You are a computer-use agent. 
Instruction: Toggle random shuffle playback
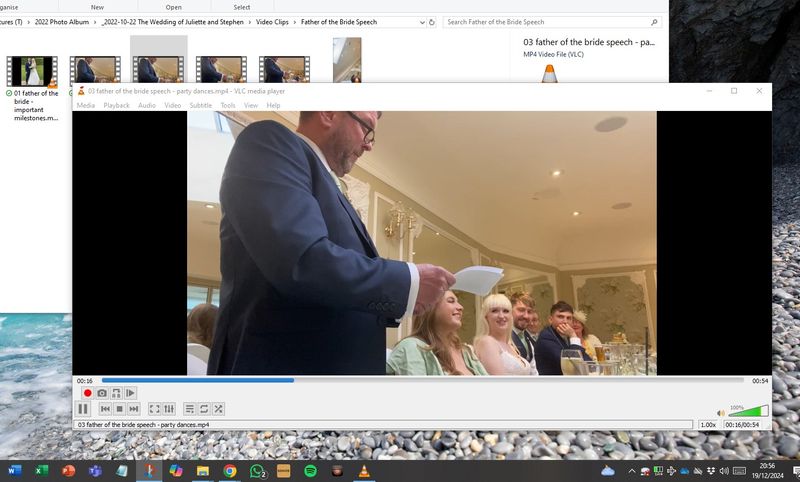[218, 409]
